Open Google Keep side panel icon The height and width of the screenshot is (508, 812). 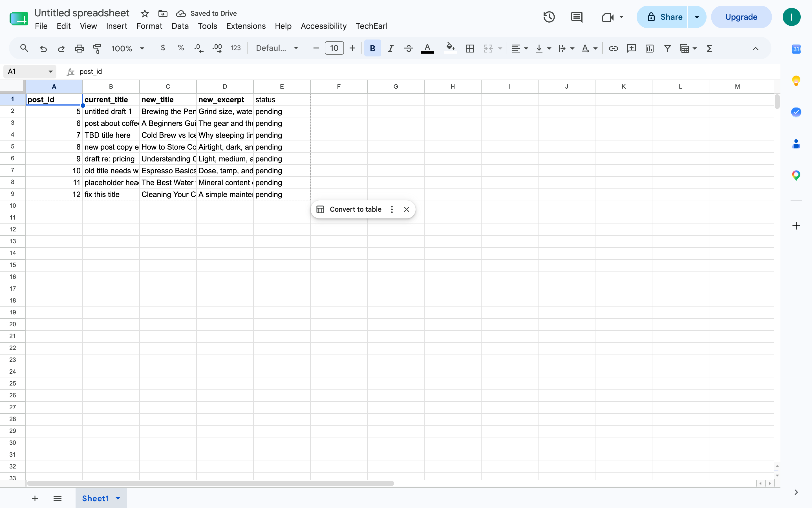tap(796, 81)
